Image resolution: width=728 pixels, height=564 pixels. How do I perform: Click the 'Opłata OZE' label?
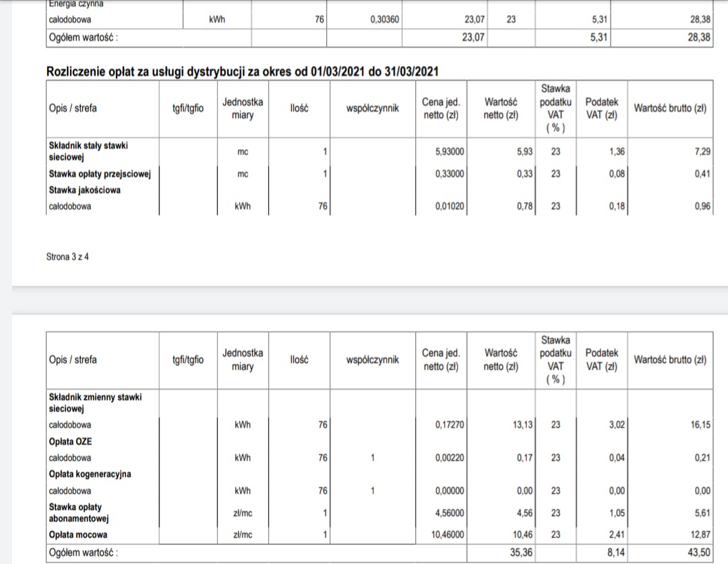coord(70,441)
